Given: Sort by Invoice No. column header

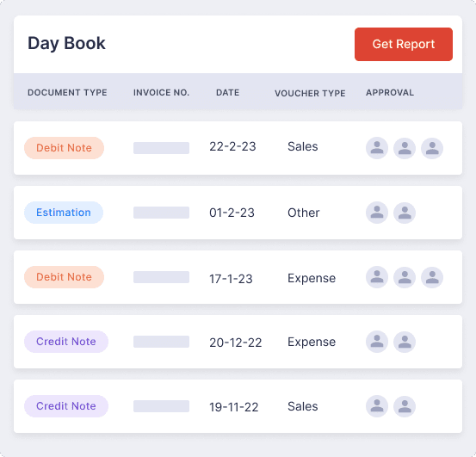Looking at the screenshot, I should (x=161, y=93).
